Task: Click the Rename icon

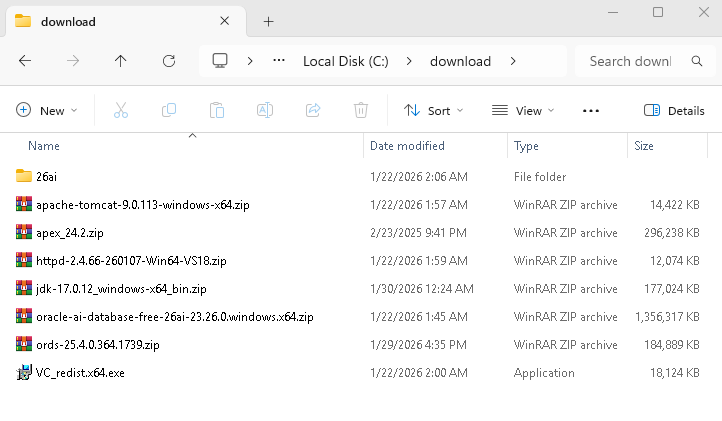Action: 265,111
